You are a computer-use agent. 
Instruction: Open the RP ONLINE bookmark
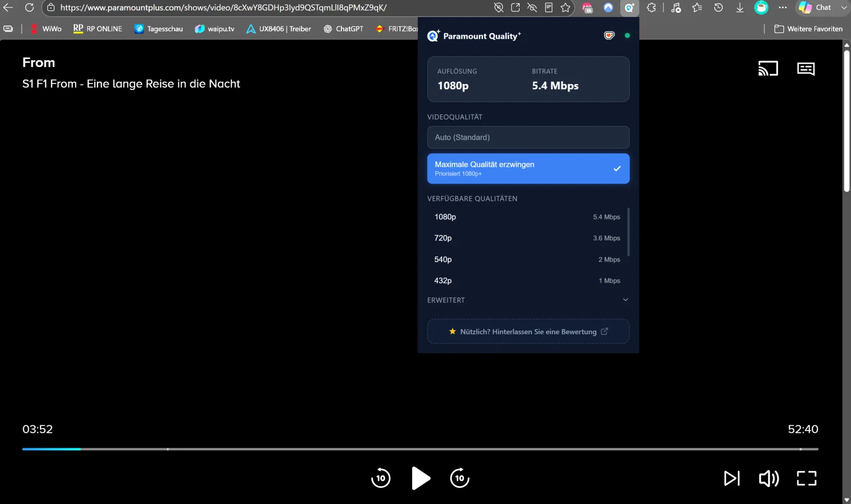tap(98, 29)
